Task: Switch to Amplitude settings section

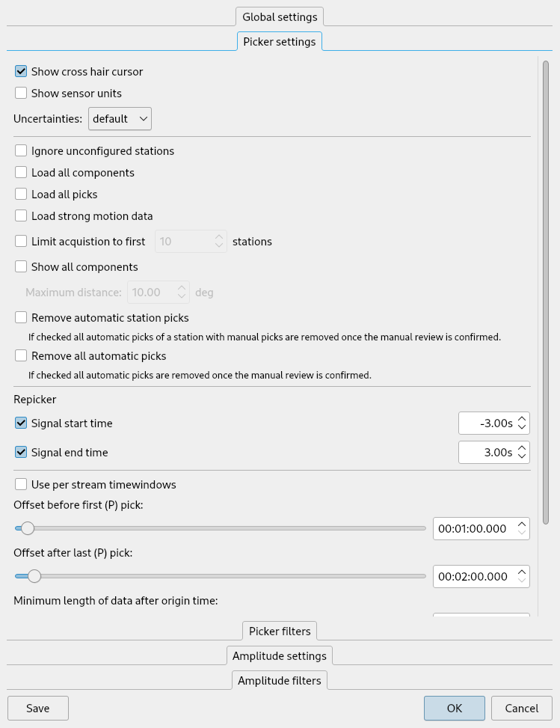Action: pyautogui.click(x=280, y=655)
